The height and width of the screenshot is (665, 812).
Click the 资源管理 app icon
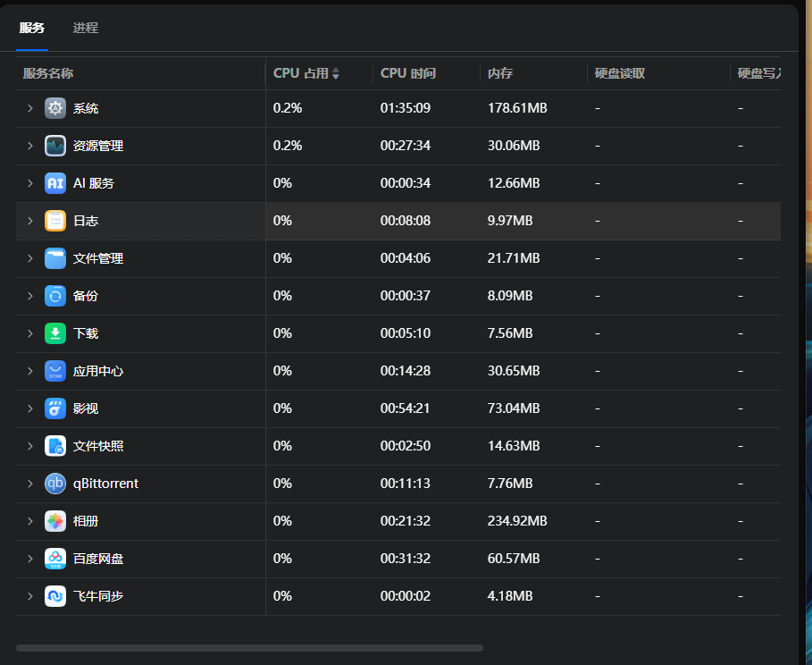pos(54,145)
